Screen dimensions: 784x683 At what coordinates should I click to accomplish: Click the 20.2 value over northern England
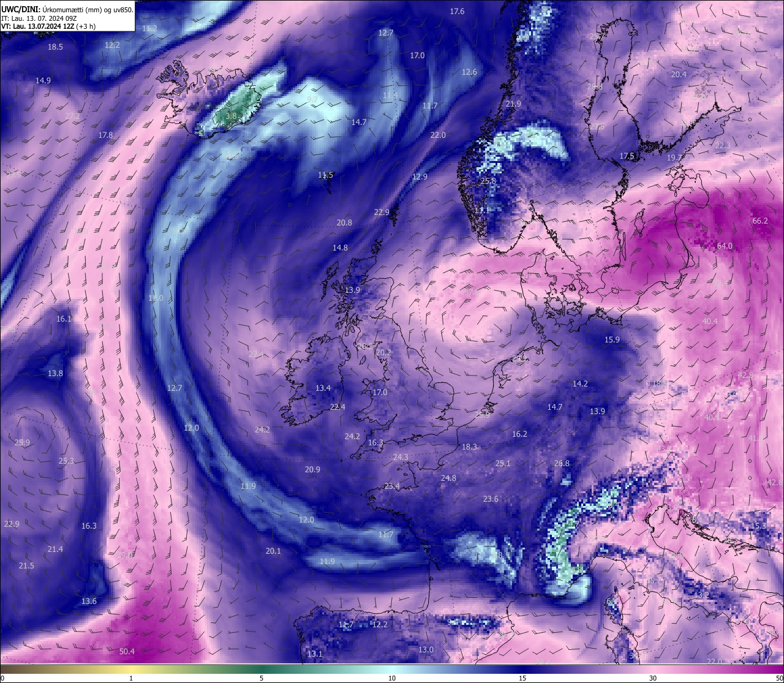[x=383, y=352]
